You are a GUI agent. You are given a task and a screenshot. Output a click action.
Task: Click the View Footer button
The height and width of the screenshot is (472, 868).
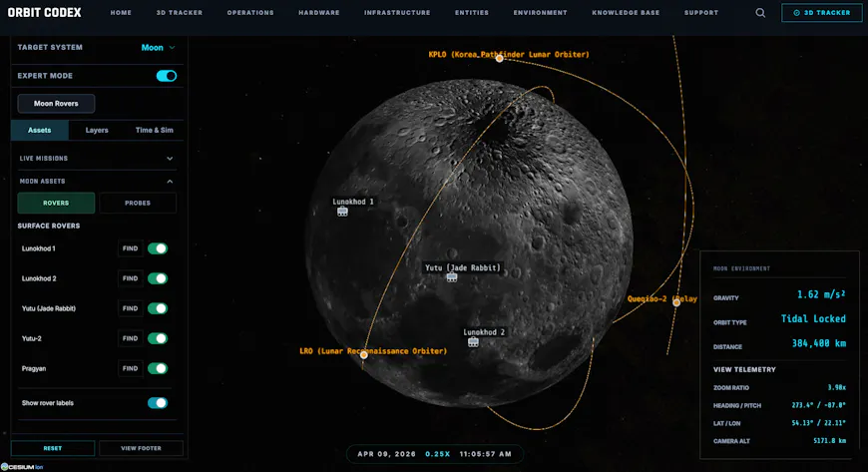coord(141,448)
